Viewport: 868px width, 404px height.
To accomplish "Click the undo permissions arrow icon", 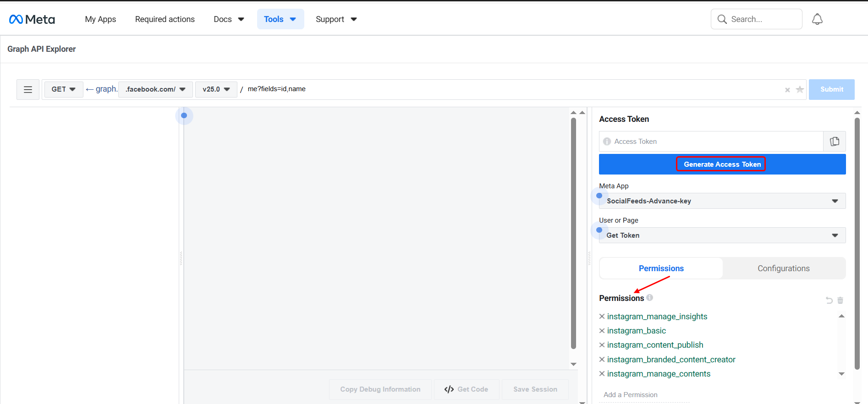I will point(829,300).
